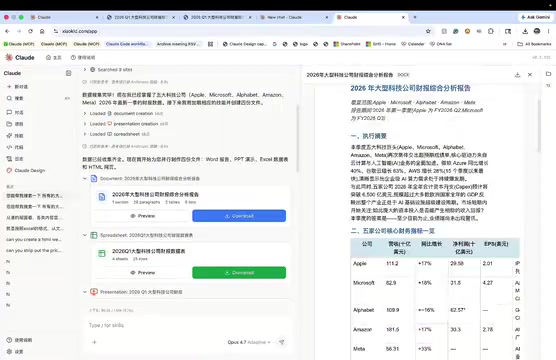Viewport: 556px width, 360px height.
Task: Open the 'can you create a html we...' chat
Action: tap(34, 239)
